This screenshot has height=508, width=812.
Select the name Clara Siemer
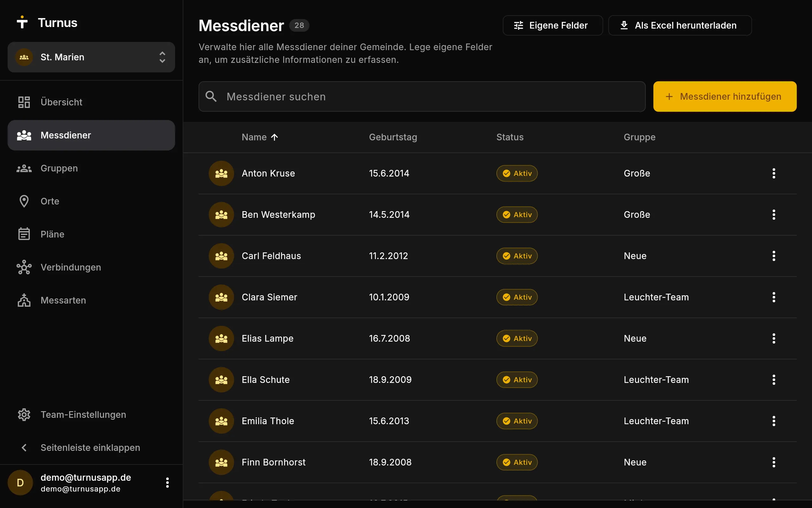(x=269, y=297)
